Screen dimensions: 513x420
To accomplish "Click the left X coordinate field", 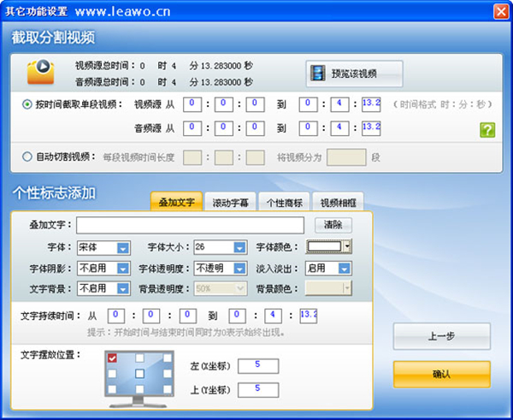I will pyautogui.click(x=258, y=366).
